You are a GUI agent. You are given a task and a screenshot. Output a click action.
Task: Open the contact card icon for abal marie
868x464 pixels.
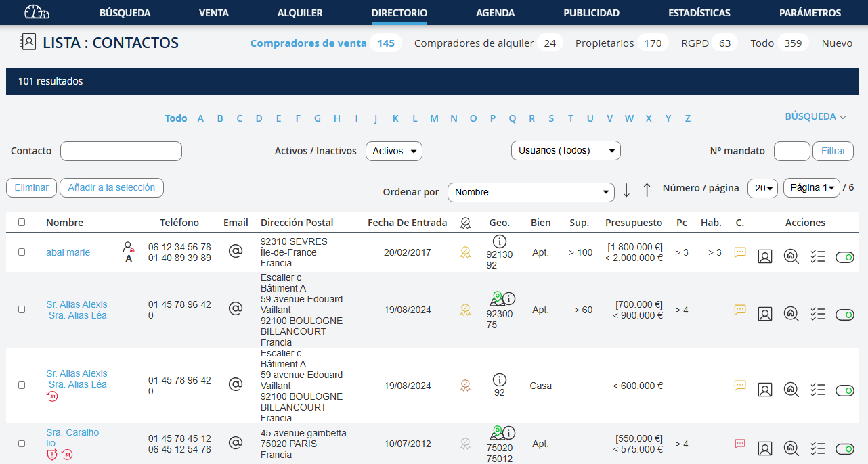click(x=765, y=256)
